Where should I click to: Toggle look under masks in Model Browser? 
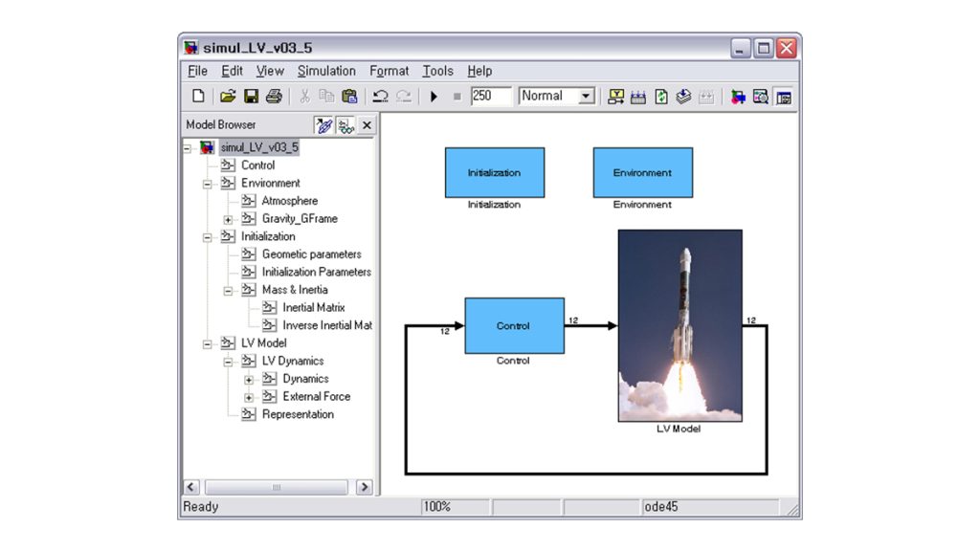point(345,125)
